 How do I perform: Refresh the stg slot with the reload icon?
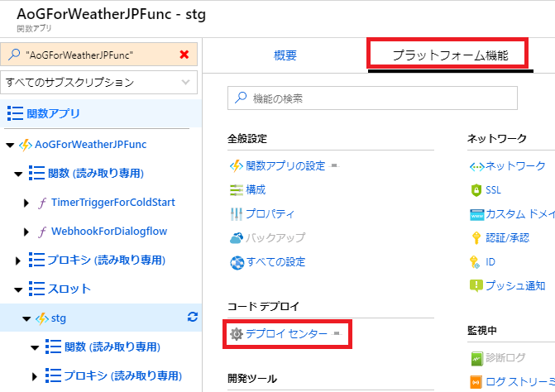[193, 317]
